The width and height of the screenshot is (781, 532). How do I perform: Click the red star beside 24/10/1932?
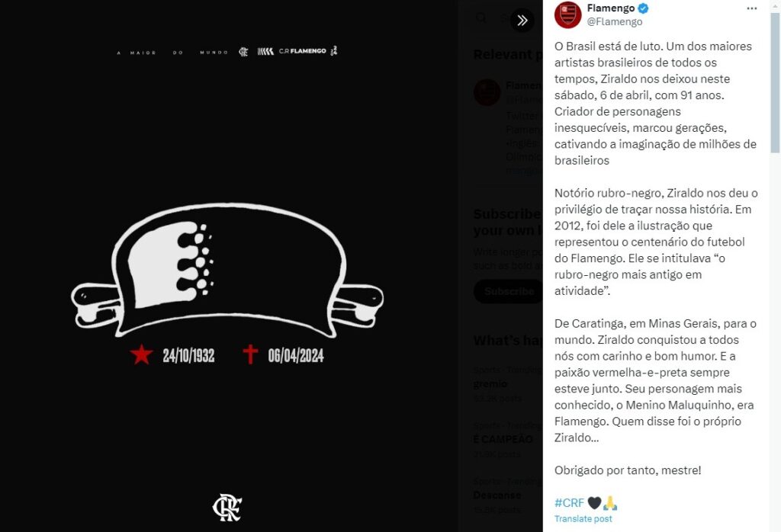(x=141, y=355)
